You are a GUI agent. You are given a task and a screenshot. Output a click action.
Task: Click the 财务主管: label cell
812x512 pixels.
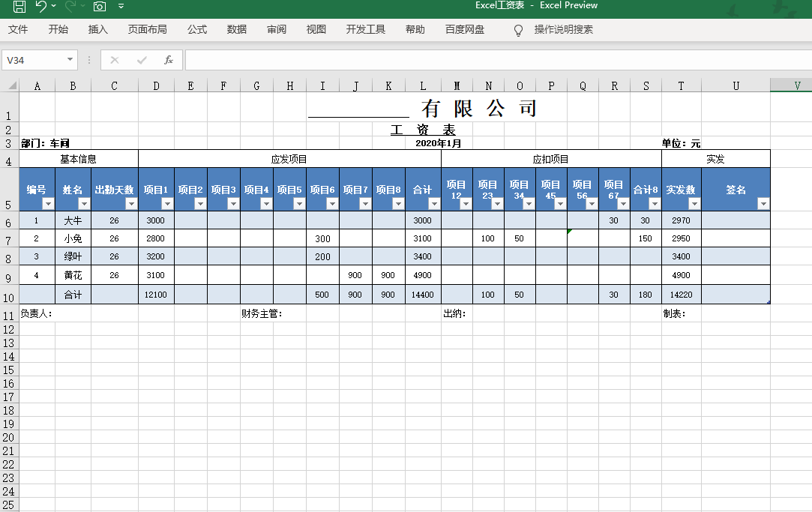pos(262,313)
